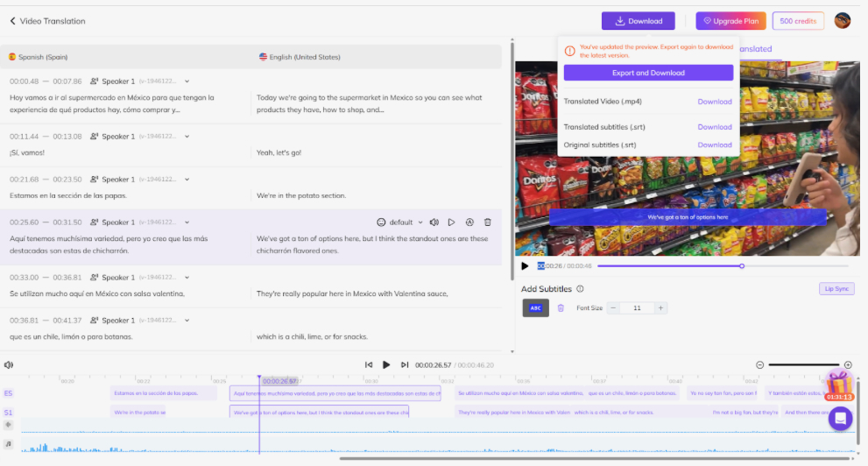Skip to next segment in timeline
Screen dimensions: 868x466
[x=405, y=365]
